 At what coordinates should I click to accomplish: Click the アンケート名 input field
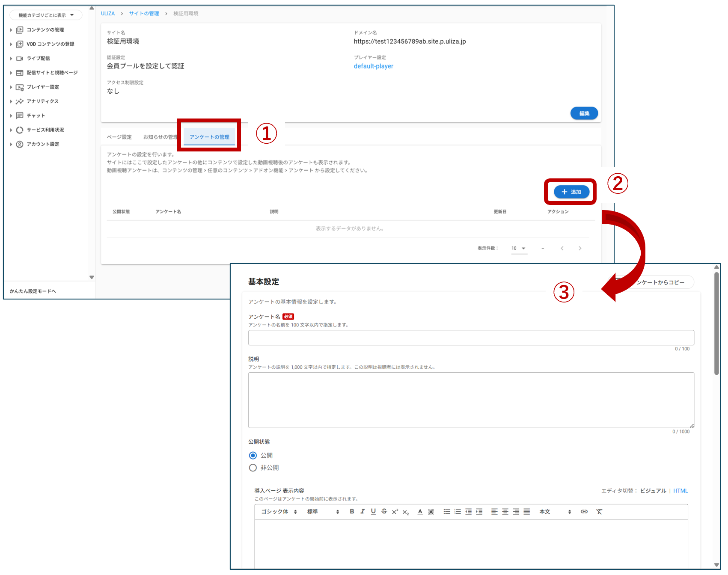click(471, 338)
